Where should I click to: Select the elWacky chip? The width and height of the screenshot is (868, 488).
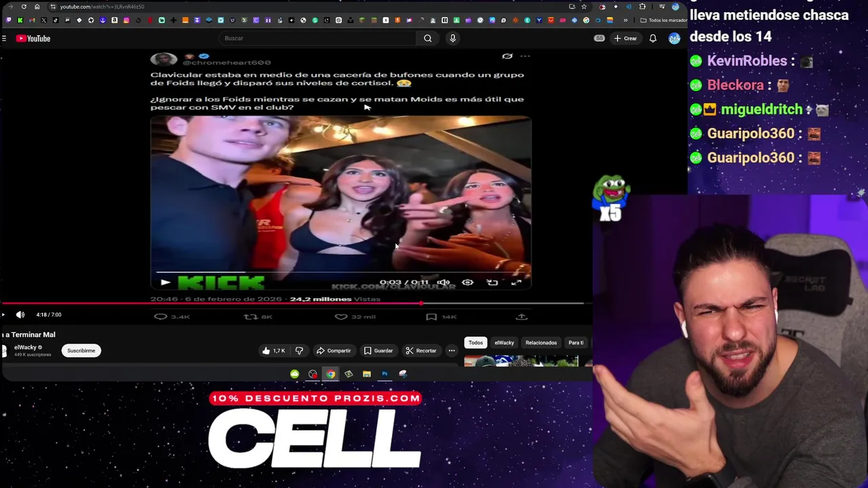[x=504, y=342]
